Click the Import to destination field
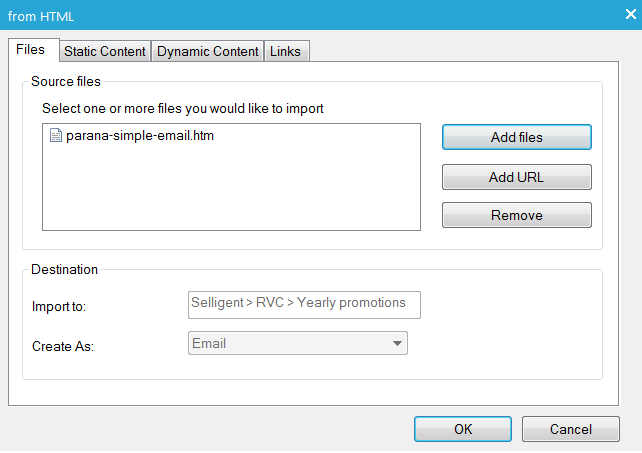 pyautogui.click(x=304, y=304)
